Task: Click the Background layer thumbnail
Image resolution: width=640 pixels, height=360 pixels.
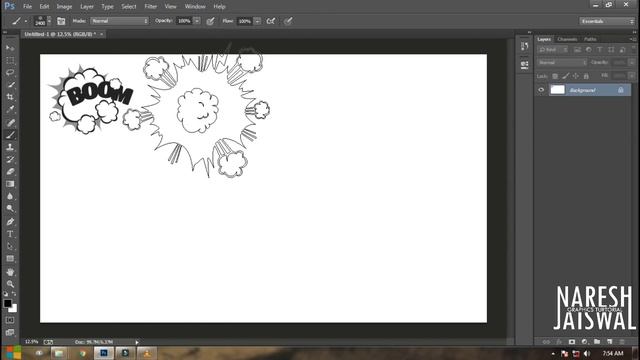Action: (558, 90)
